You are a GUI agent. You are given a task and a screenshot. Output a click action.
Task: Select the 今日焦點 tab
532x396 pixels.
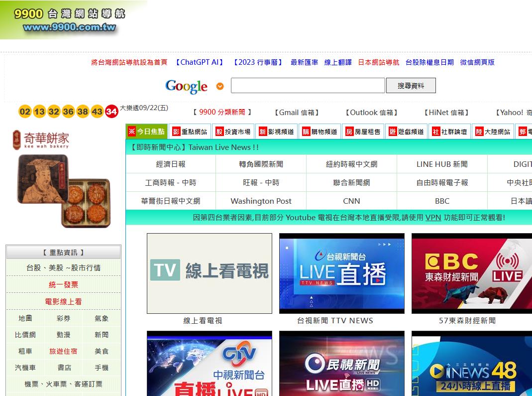point(147,132)
